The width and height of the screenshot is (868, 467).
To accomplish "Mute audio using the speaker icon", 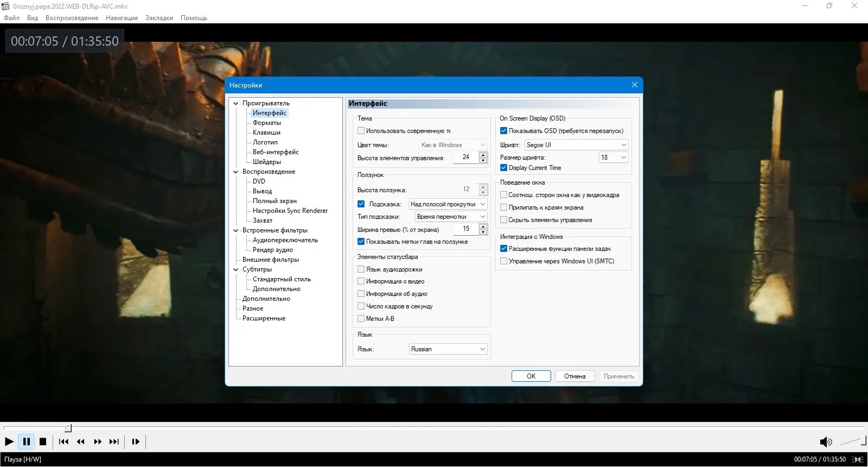I will [x=826, y=442].
